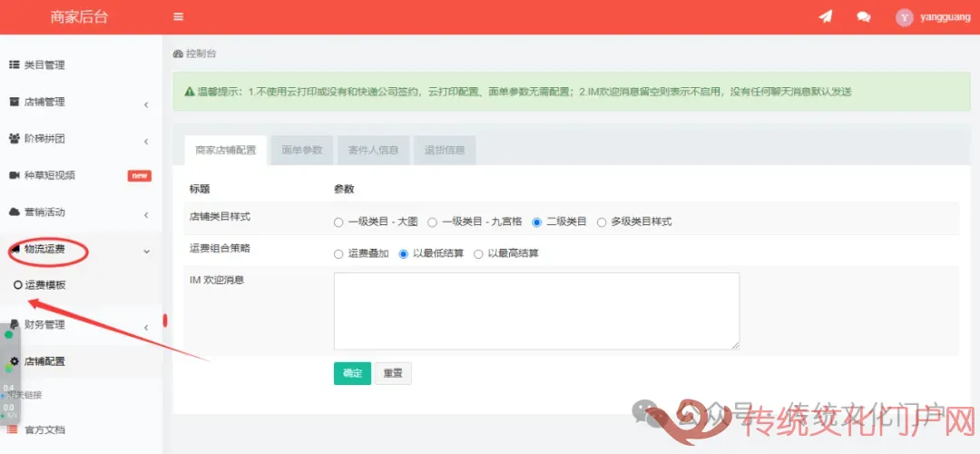Expand the 营销活动 chevron
Screen dimensions: 980x454
146,215
